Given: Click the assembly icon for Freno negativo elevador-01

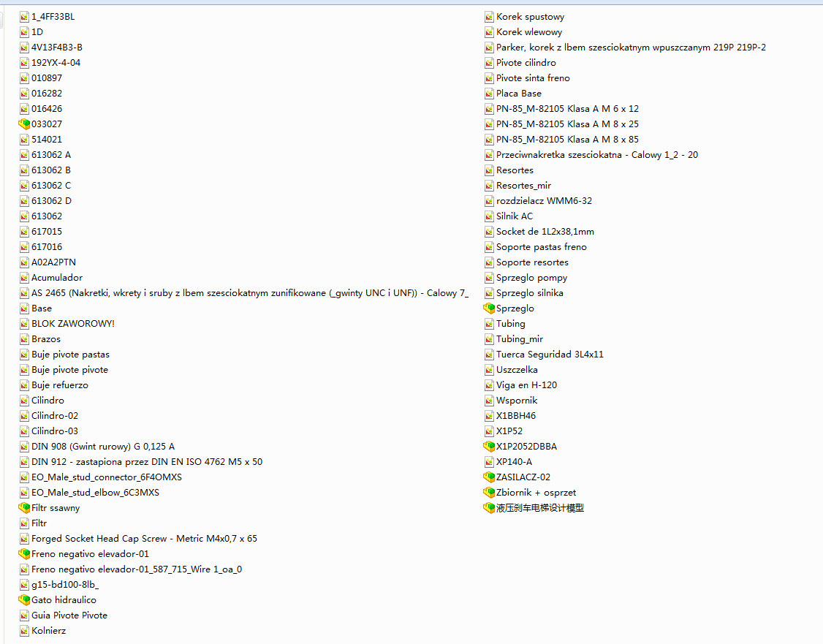Looking at the screenshot, I should [x=24, y=554].
